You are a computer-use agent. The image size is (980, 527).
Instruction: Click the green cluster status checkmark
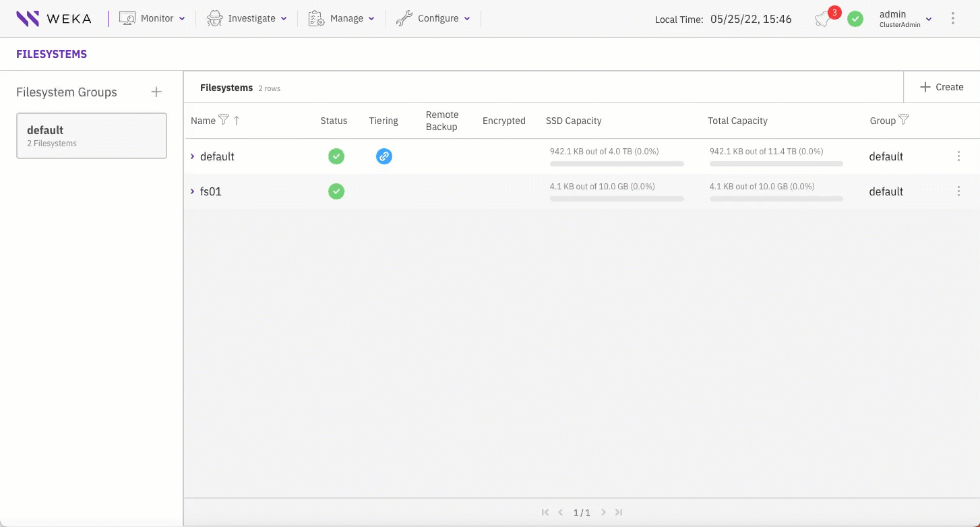(855, 19)
